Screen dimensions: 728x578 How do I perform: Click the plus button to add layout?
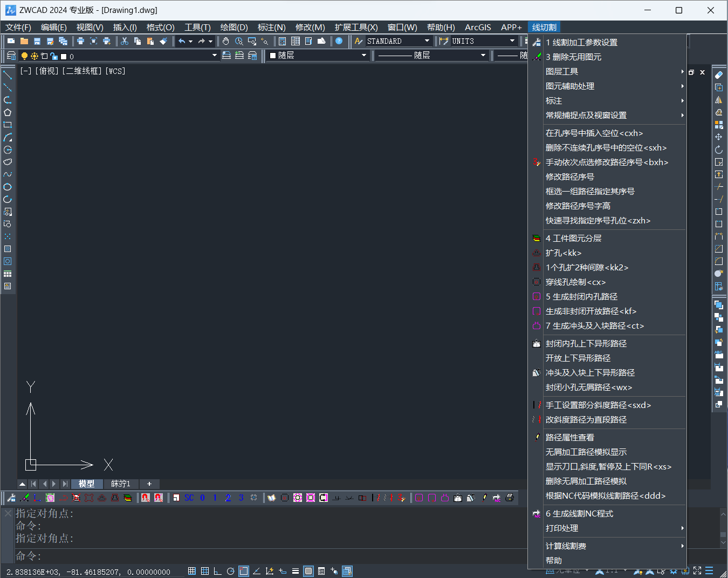tap(149, 484)
